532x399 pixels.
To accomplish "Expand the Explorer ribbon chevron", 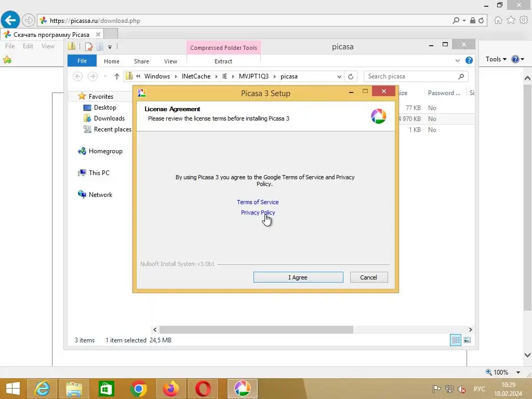I will click(x=458, y=60).
